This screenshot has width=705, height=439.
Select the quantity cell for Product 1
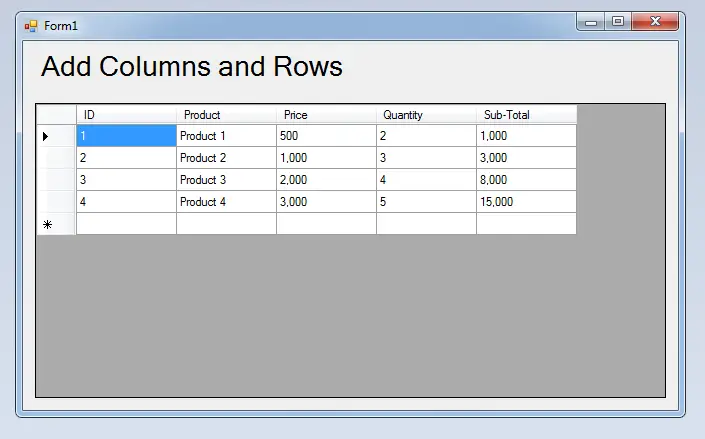426,136
